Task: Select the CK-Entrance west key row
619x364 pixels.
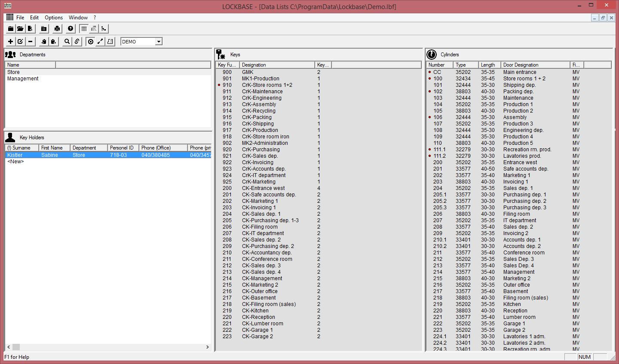Action: [x=319, y=188]
